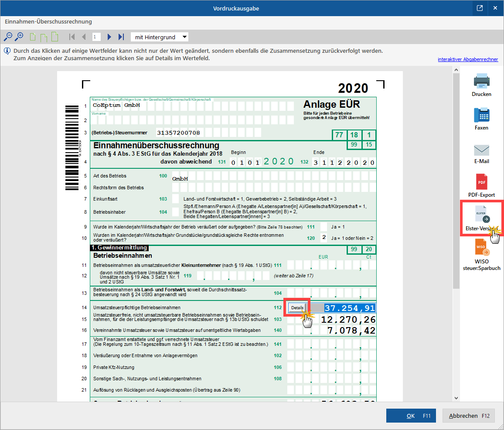Click the Abbrechen button
Image resolution: width=504 pixels, height=430 pixels.
pyautogui.click(x=468, y=416)
